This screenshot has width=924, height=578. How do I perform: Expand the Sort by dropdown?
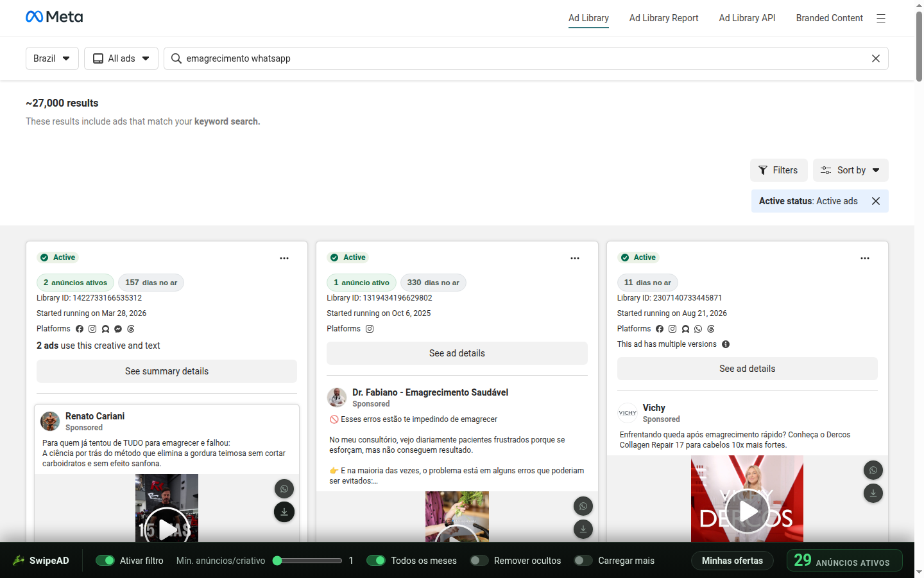(851, 170)
